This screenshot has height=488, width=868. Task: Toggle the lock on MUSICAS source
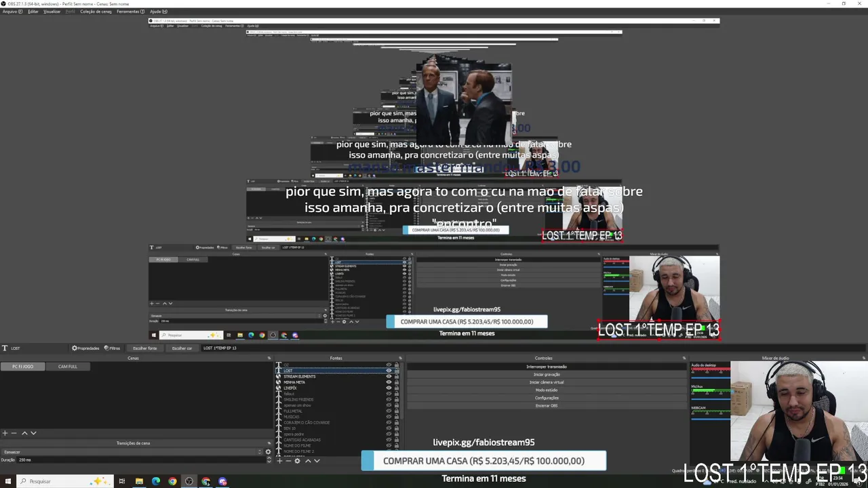(x=397, y=417)
